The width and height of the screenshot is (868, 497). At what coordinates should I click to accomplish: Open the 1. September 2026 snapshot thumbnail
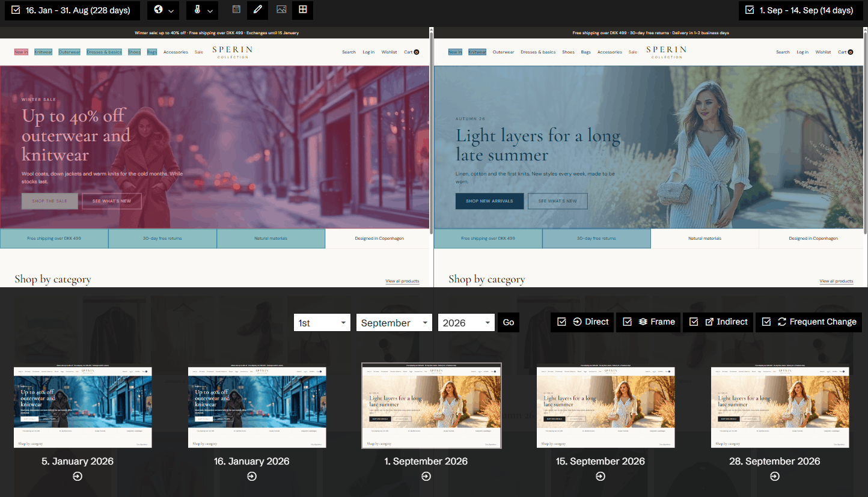[432, 406]
